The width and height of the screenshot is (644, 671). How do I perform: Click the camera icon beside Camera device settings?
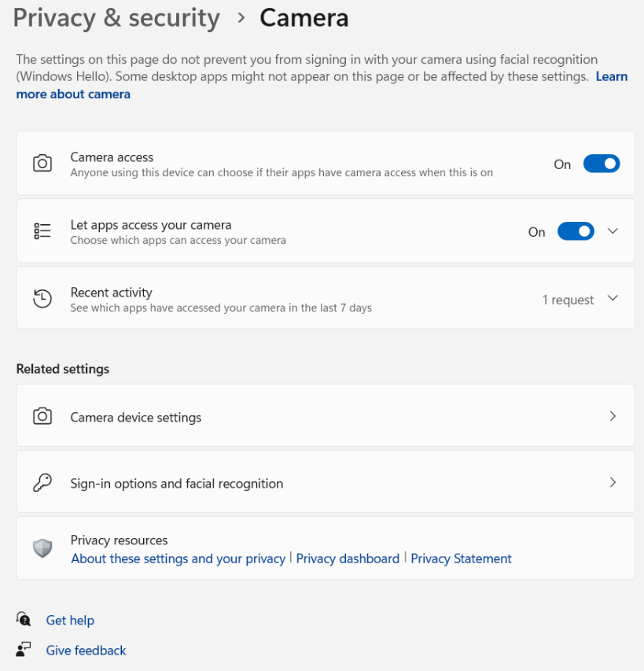click(x=42, y=416)
